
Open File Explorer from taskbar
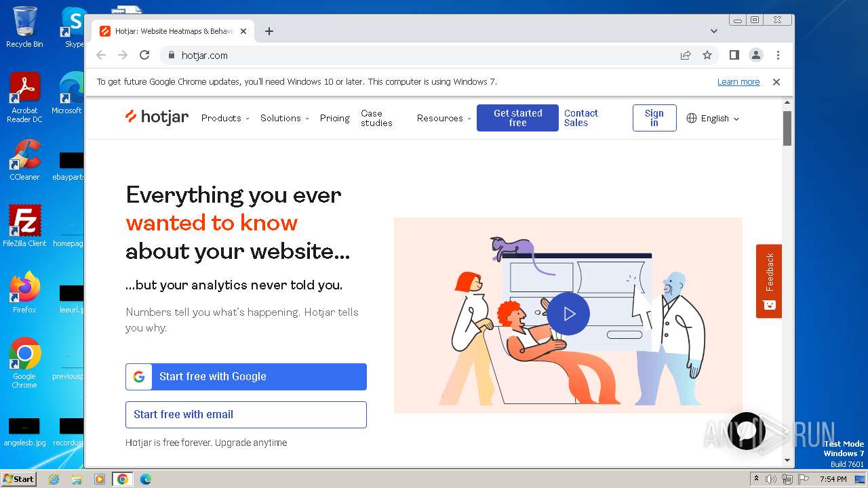coord(77,479)
